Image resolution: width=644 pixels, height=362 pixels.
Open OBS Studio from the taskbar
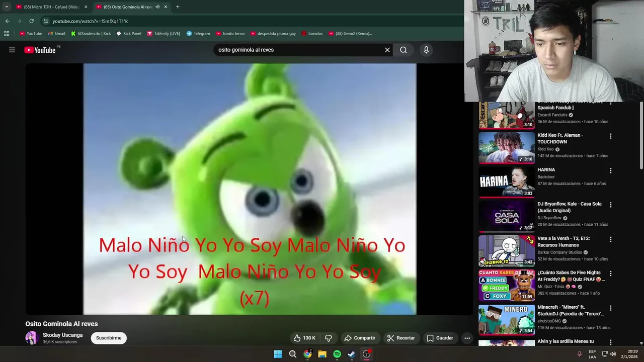point(367,354)
